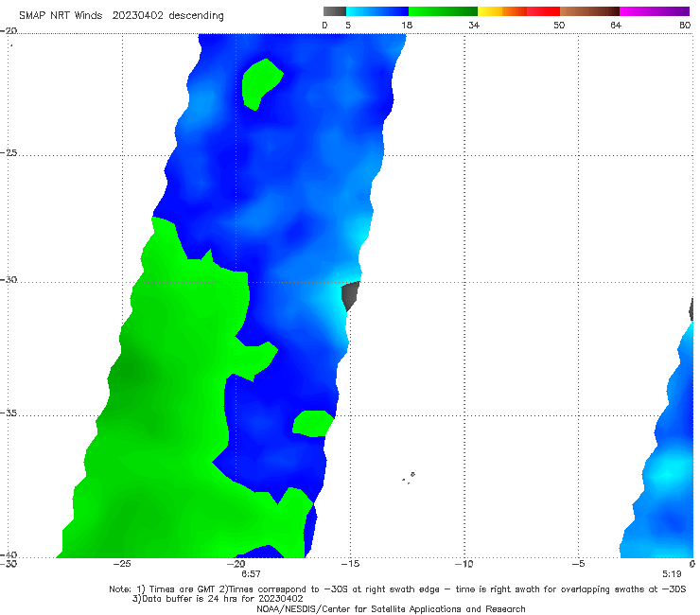
Task: Click the yellow-orange color bar segment after 34
Action: tap(502, 11)
